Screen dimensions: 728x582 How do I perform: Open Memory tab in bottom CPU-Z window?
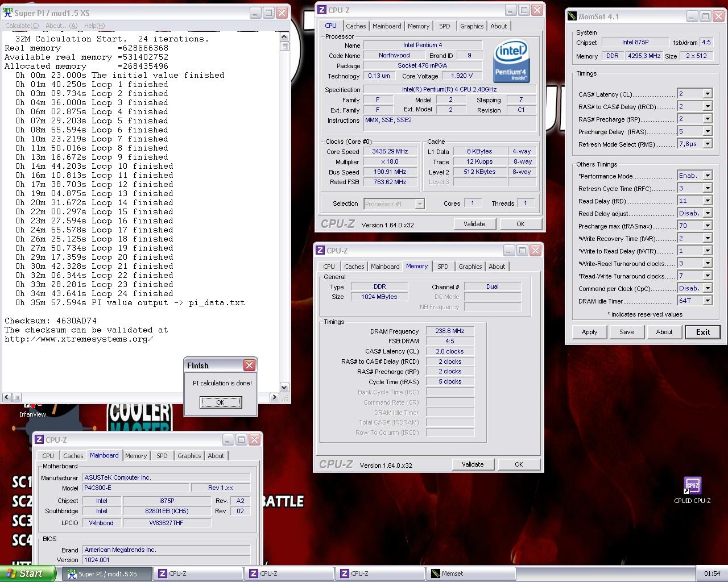[x=136, y=456]
